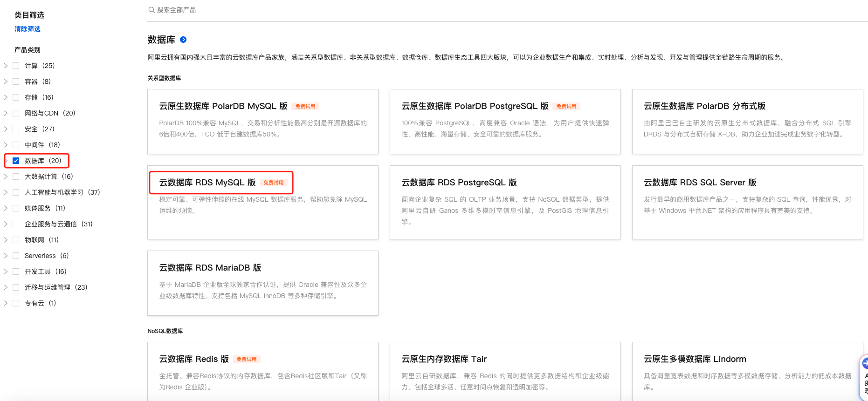Click the 数据库 section heading
The width and height of the screenshot is (868, 401).
pos(161,40)
